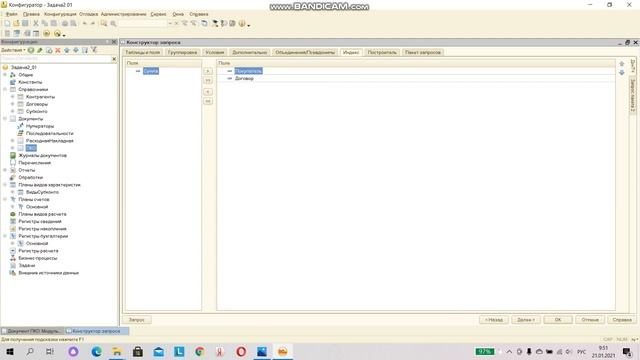
Task: Open the Конфигурация menu
Action: click(x=60, y=14)
